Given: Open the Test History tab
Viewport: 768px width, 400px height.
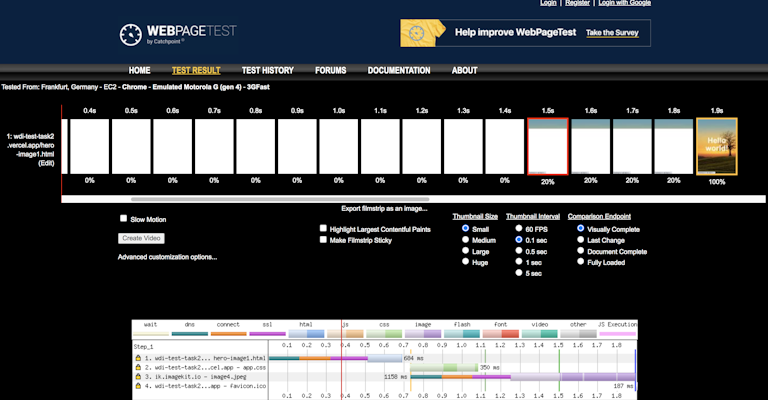Looking at the screenshot, I should (268, 71).
